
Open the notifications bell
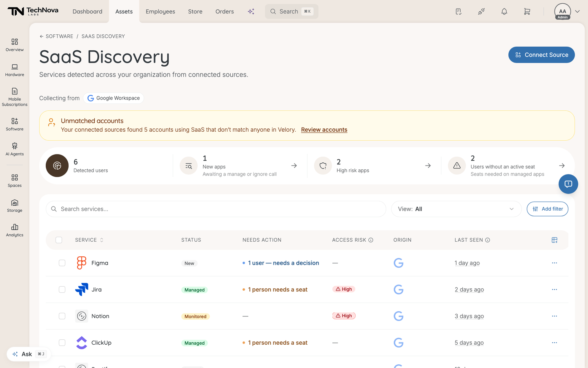coord(504,11)
